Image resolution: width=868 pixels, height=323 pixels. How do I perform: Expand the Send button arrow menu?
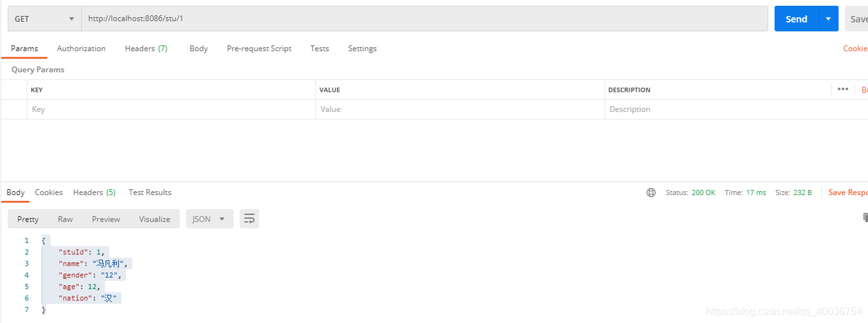tap(828, 19)
